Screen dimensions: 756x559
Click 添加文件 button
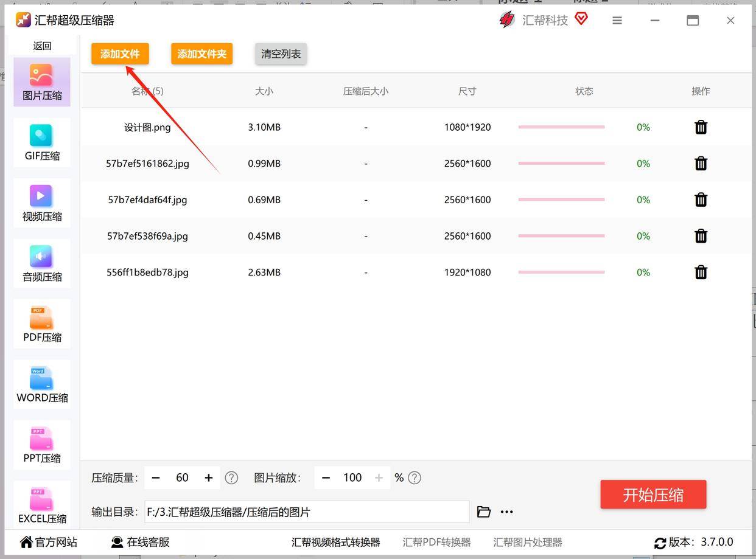point(120,54)
